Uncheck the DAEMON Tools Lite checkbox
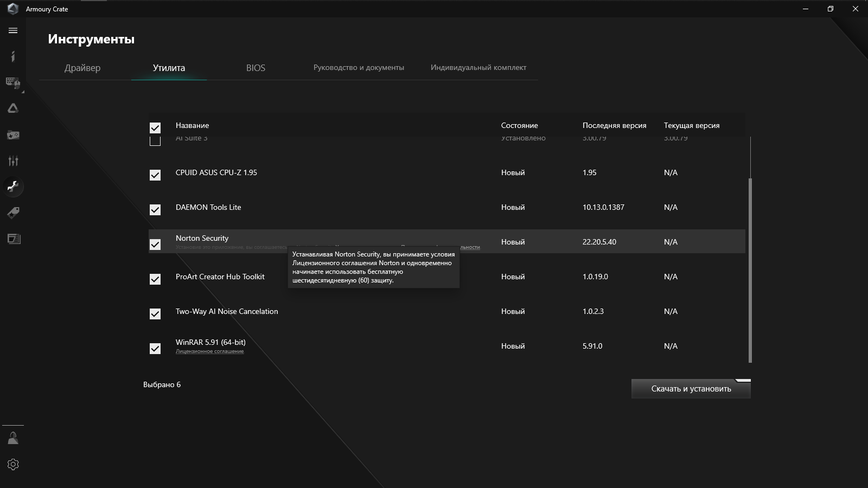Image resolution: width=868 pixels, height=488 pixels. [x=155, y=210]
